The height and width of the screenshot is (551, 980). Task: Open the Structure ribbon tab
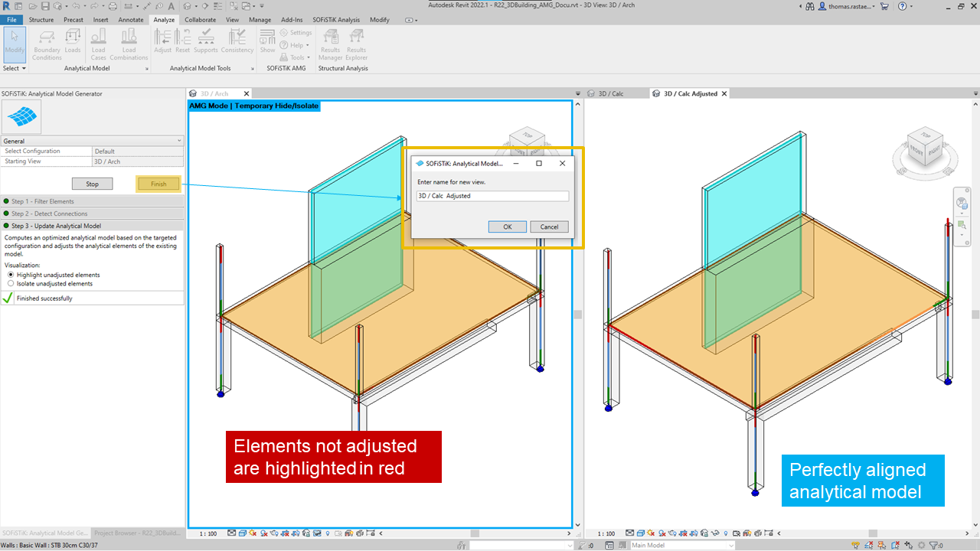tap(41, 20)
